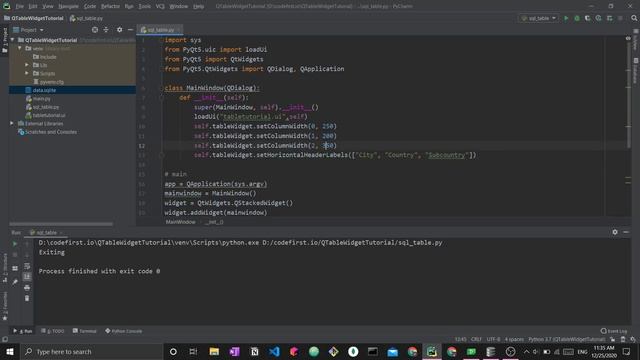Open Run panel settings gear

click(x=615, y=232)
